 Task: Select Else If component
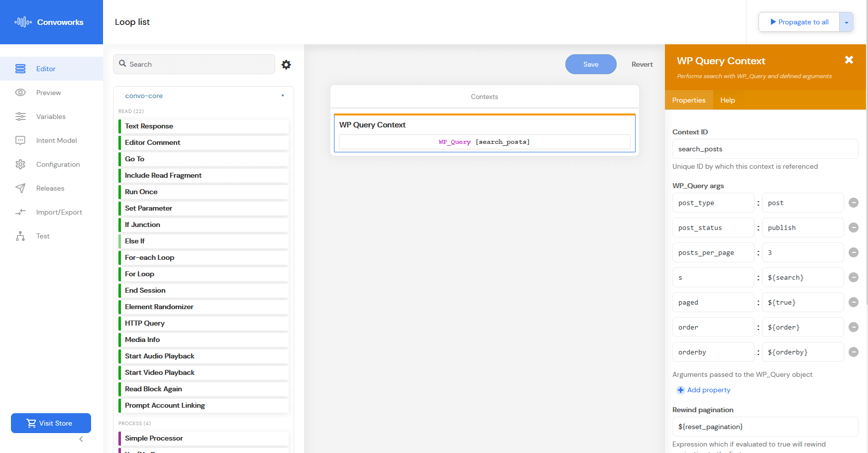coord(204,241)
